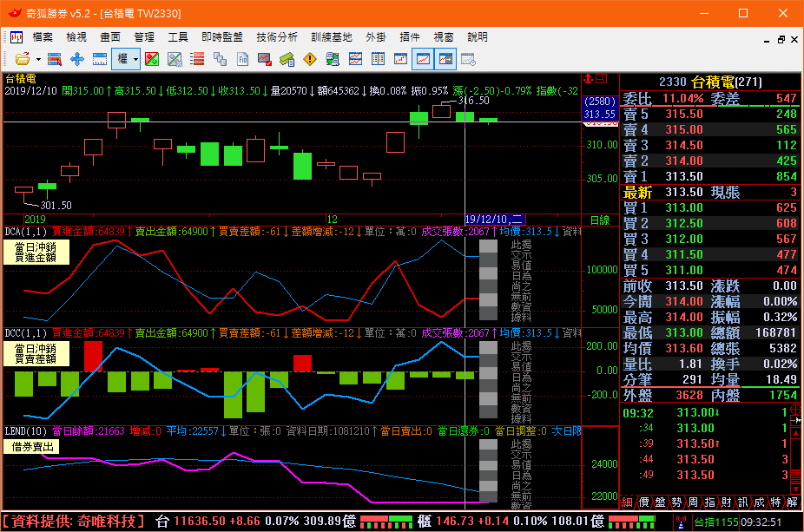Click the table columns layout icon
The image size is (804, 532).
coord(378,60)
